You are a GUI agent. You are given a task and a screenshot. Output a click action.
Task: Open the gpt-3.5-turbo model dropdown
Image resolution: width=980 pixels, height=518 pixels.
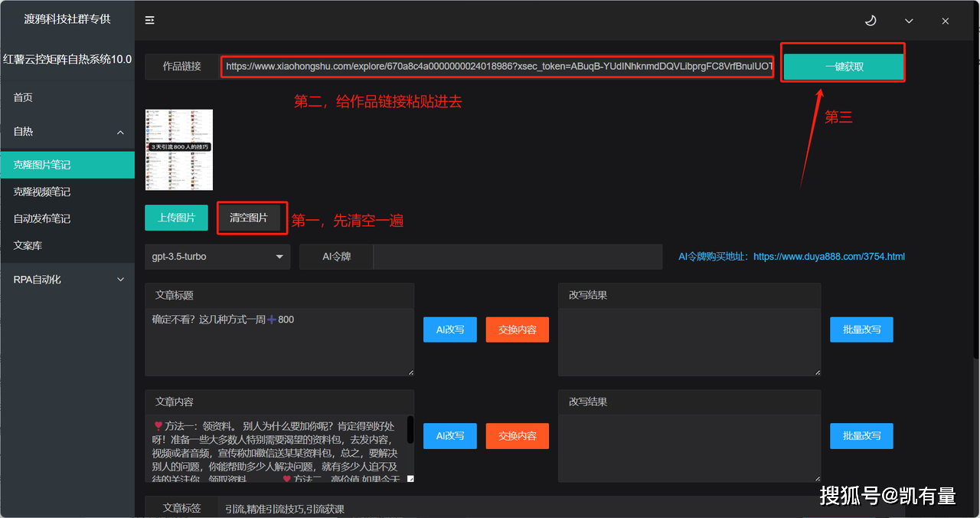pos(217,257)
